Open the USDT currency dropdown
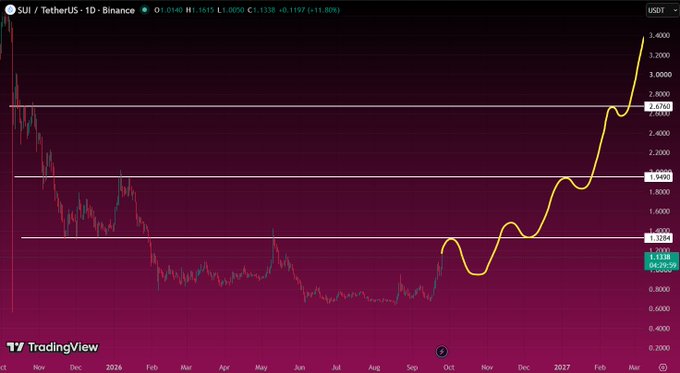 [x=662, y=10]
